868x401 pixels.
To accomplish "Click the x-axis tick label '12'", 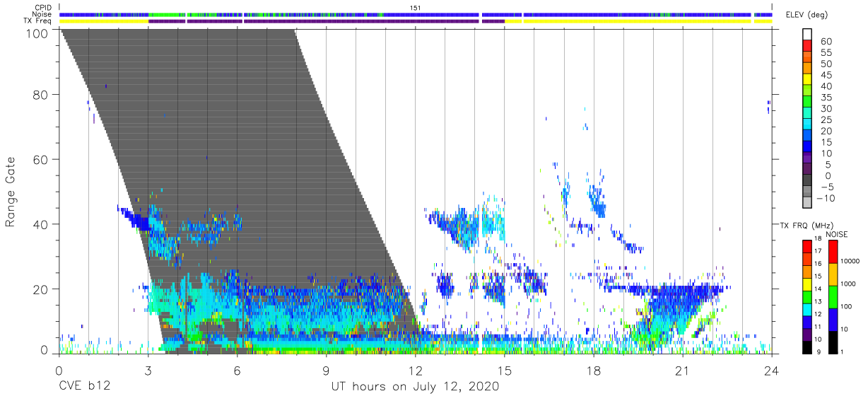I will click(416, 370).
